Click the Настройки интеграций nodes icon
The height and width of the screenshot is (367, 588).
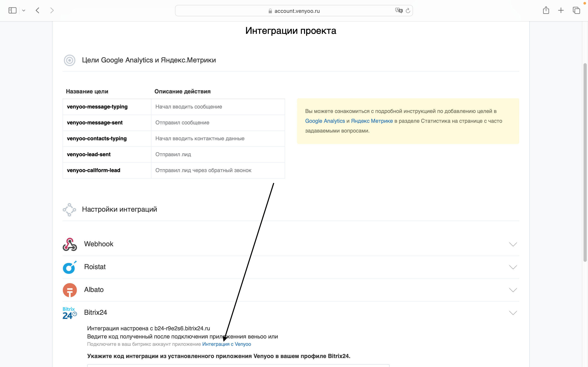tap(69, 209)
